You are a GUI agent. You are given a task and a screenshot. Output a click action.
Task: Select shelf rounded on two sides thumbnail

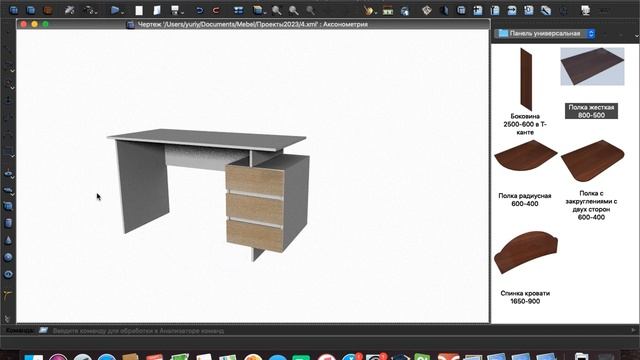pos(592,160)
